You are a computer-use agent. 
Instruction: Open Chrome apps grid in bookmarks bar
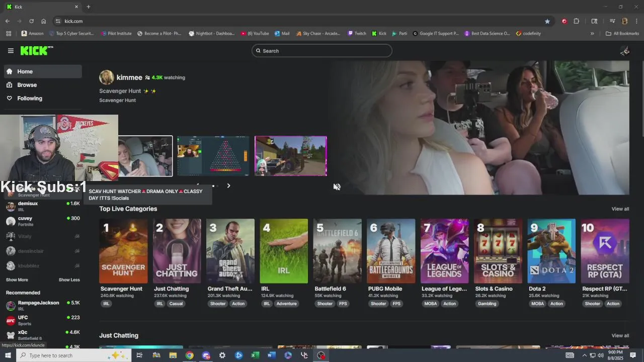pyautogui.click(x=9, y=34)
